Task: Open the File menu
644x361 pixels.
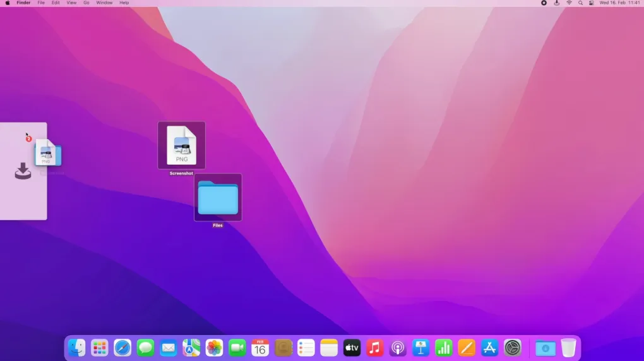Action: (41, 3)
